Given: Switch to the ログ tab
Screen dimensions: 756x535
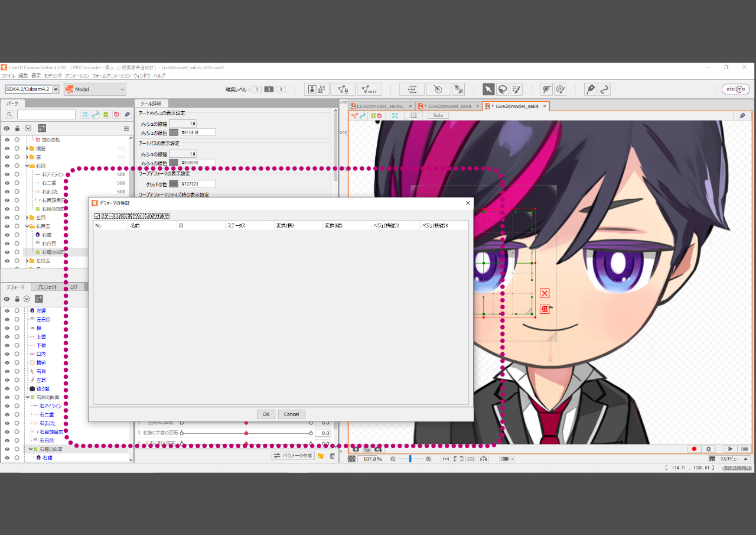Looking at the screenshot, I should click(x=74, y=287).
